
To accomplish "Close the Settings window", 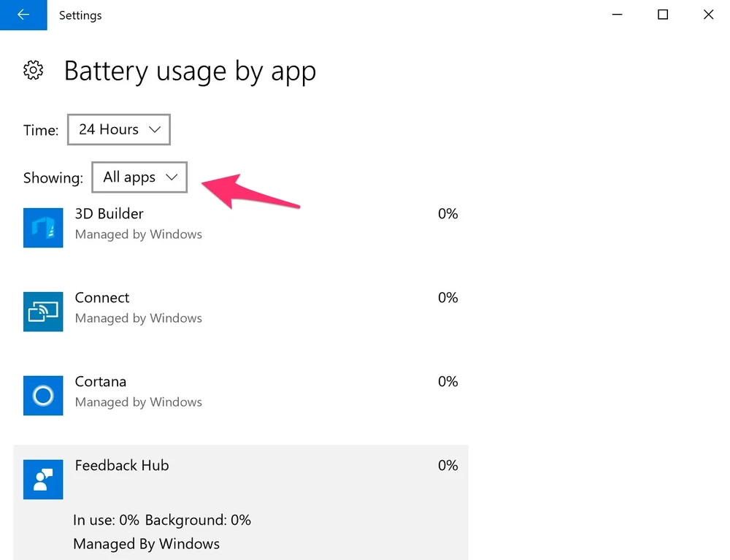I will point(708,15).
